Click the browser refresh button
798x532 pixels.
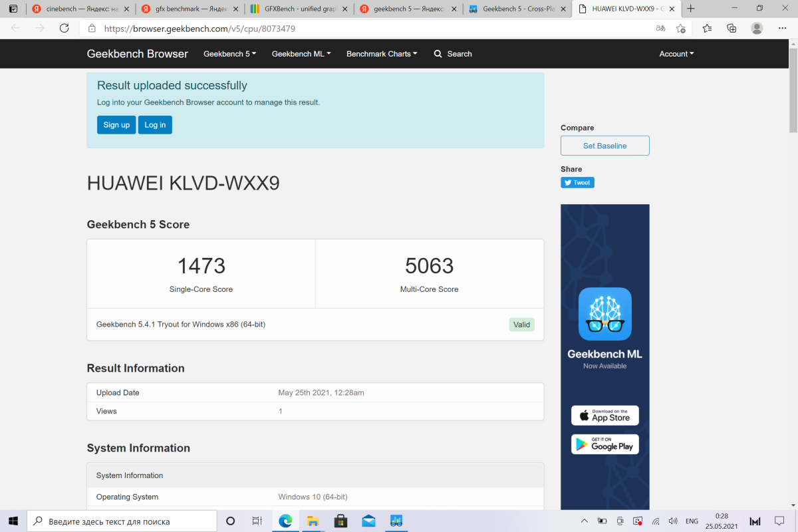tap(65, 28)
